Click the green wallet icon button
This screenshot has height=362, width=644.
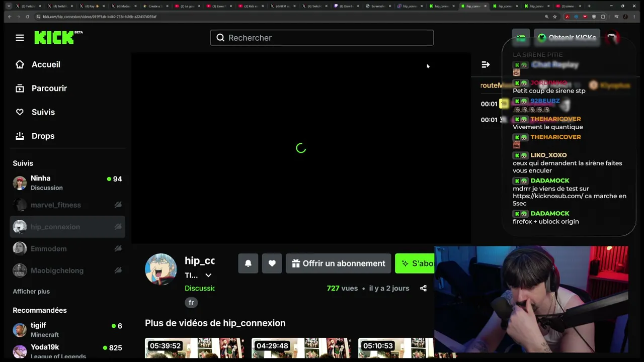[x=521, y=38]
